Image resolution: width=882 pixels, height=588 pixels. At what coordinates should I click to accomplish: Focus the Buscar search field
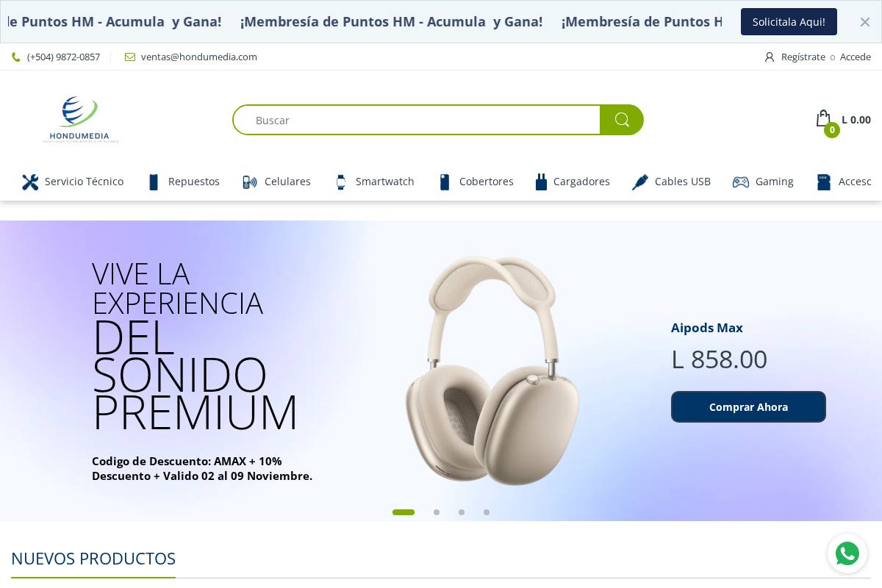(417, 120)
